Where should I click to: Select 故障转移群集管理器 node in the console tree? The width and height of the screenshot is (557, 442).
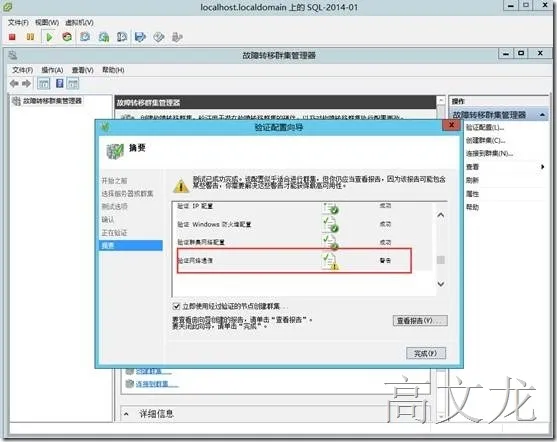pyautogui.click(x=52, y=101)
